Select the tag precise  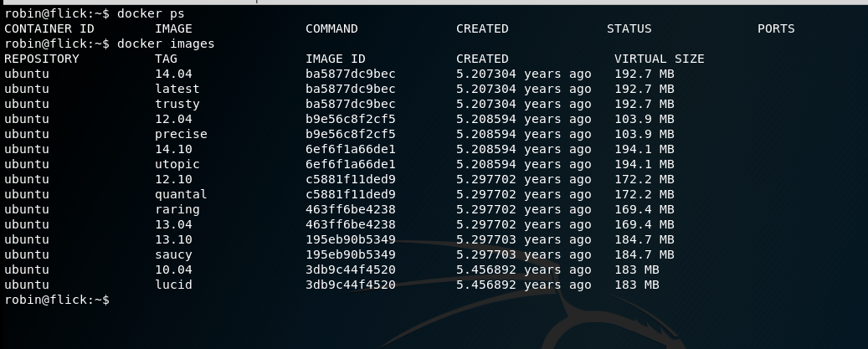tap(181, 134)
